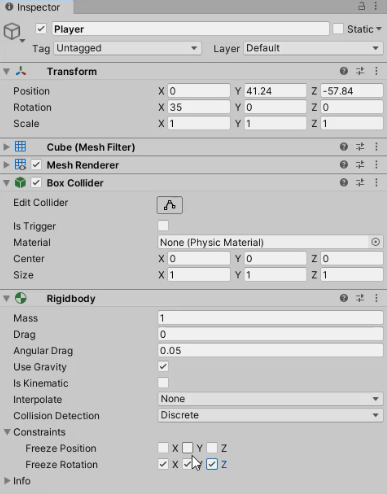Click the Mass input field
This screenshot has height=494, width=387.
[270, 318]
